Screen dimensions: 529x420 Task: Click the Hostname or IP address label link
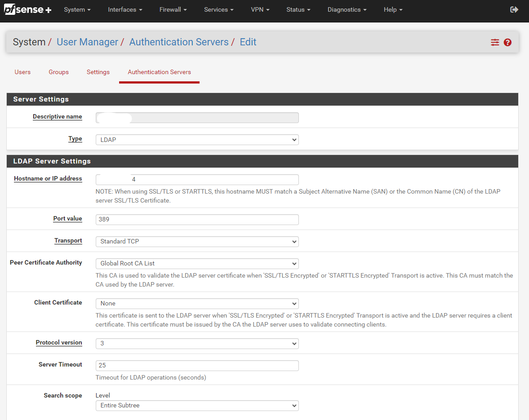point(48,178)
